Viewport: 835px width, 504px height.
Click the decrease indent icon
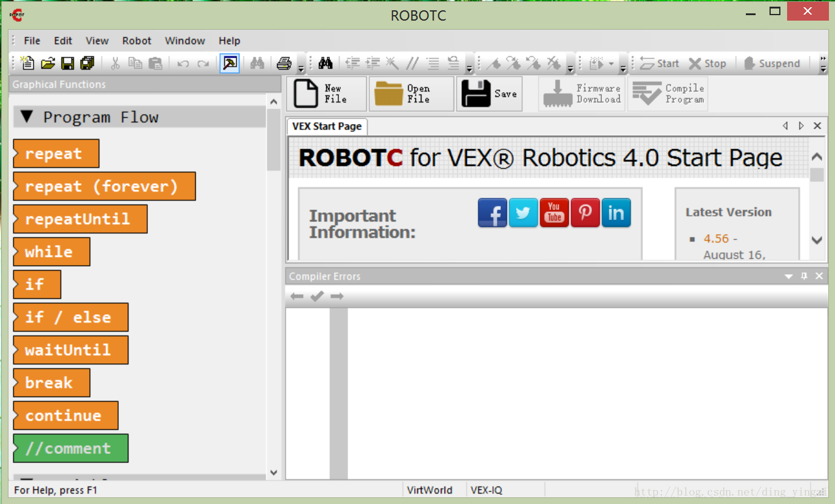353,63
